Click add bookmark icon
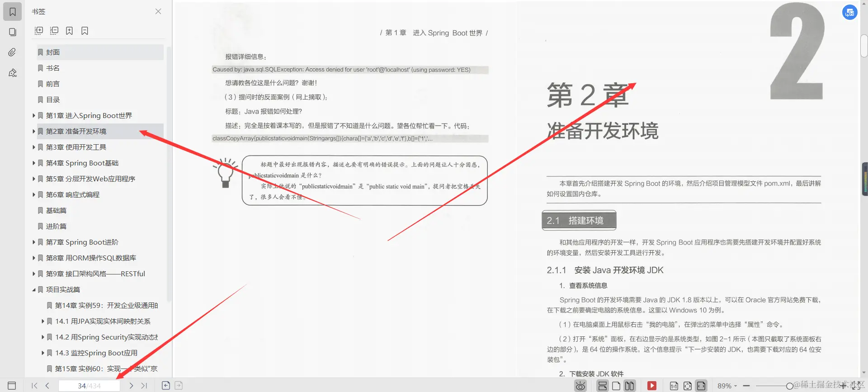The width and height of the screenshot is (868, 392). pyautogui.click(x=69, y=30)
